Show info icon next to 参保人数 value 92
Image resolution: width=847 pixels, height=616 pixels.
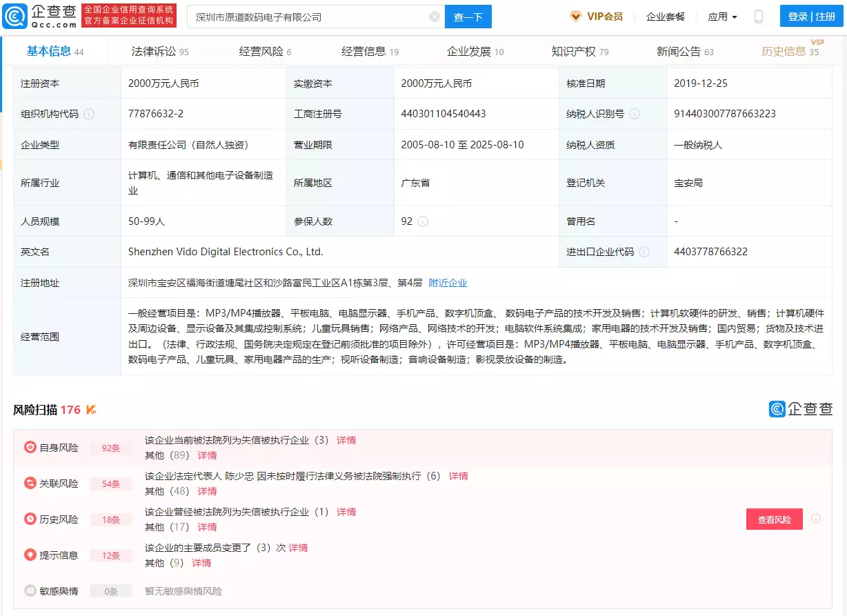tap(423, 221)
